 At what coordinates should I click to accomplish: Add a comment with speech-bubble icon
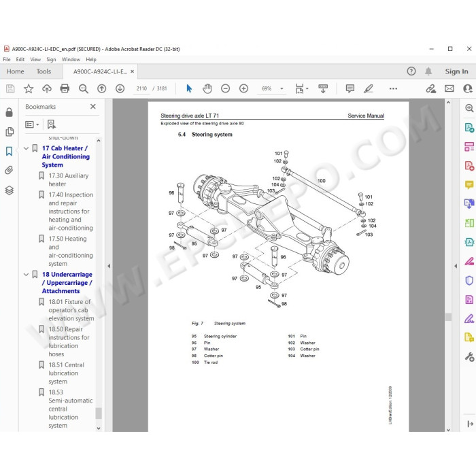350,88
